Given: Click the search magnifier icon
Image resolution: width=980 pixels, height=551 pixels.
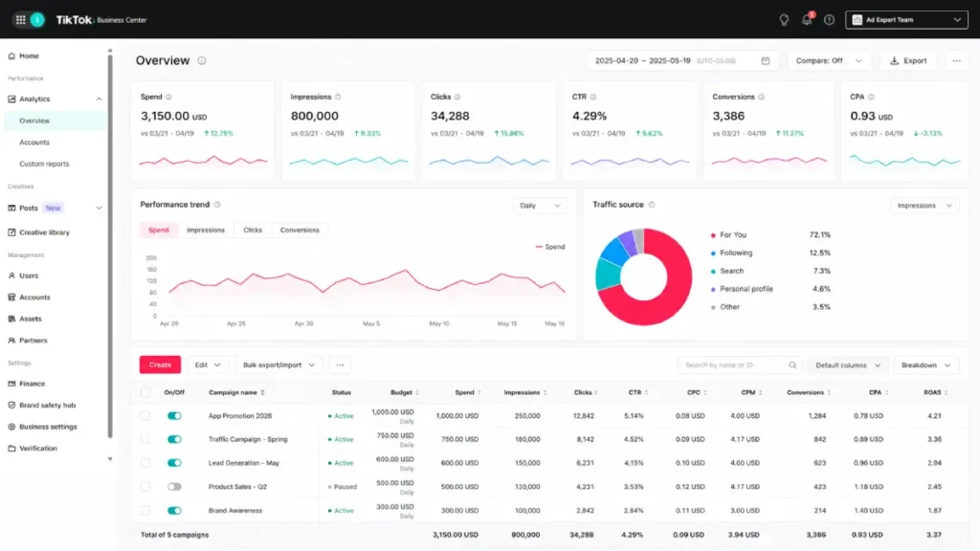Looking at the screenshot, I should (x=792, y=364).
